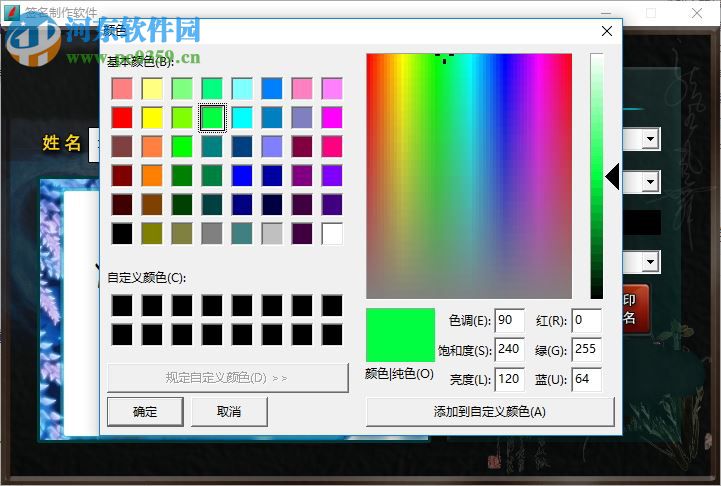This screenshot has height=486, width=721.
Task: Open the second dropdown in signature software window
Action: [x=651, y=182]
